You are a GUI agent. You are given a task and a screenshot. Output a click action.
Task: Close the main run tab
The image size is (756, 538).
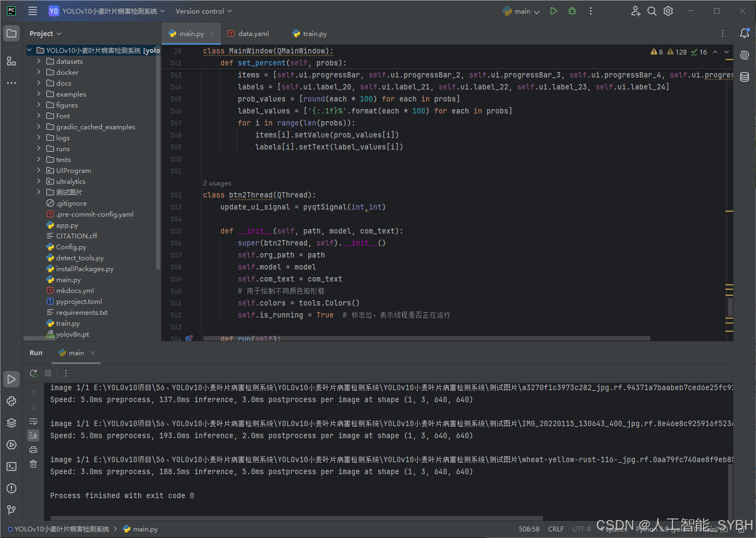pos(93,353)
